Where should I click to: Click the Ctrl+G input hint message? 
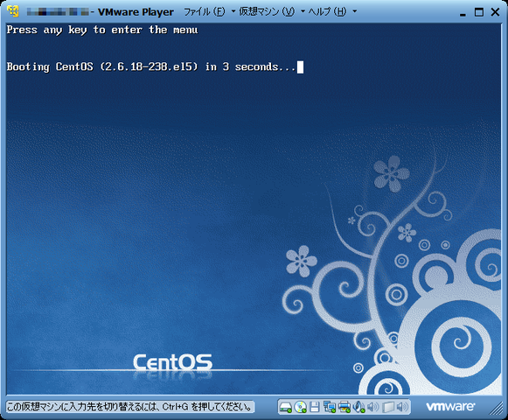point(130,407)
